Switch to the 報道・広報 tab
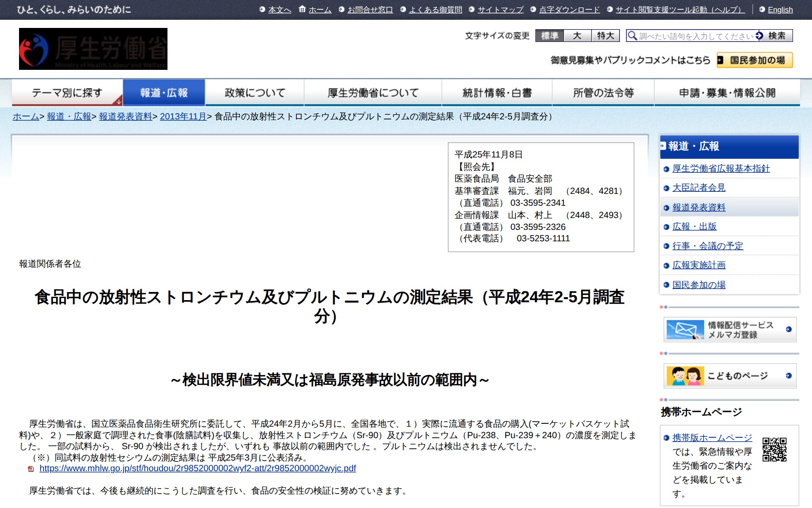This screenshot has height=508, width=812. (163, 92)
